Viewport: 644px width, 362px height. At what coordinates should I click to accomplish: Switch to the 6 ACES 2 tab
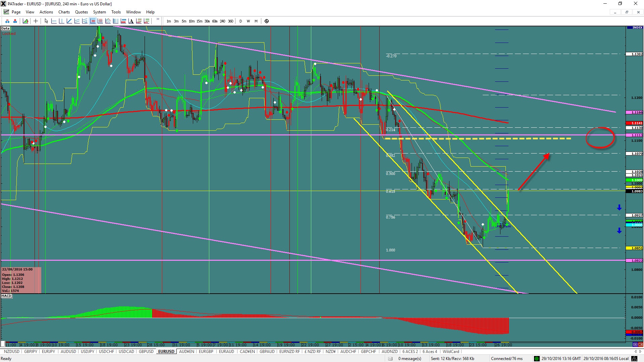(x=410, y=351)
